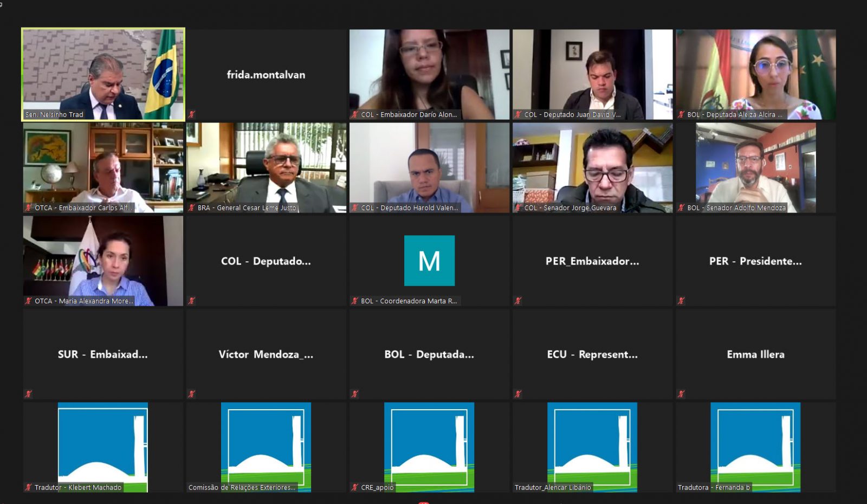
Task: Click muted mic icon beside OTCA - Maria Alexandra
Action: [28, 301]
